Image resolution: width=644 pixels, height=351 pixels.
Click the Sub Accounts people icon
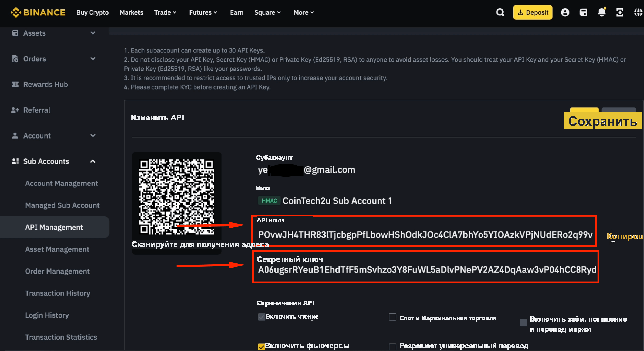tap(15, 161)
